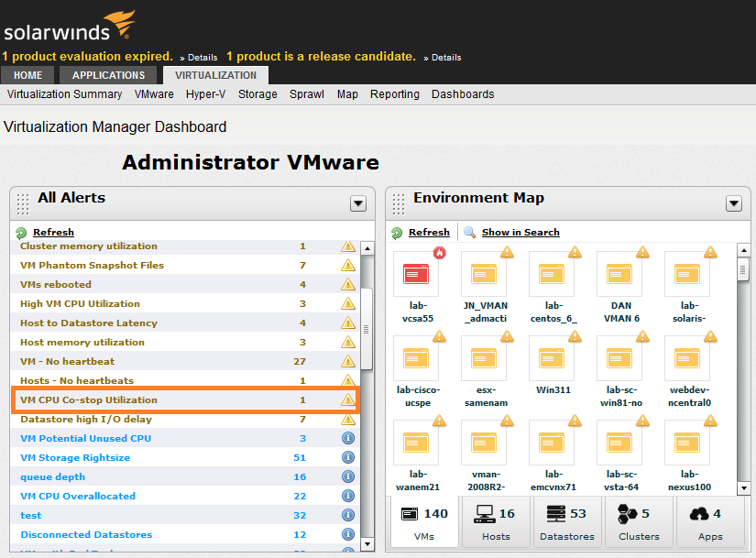Click info icon for Disconnected Datastores

point(348,534)
